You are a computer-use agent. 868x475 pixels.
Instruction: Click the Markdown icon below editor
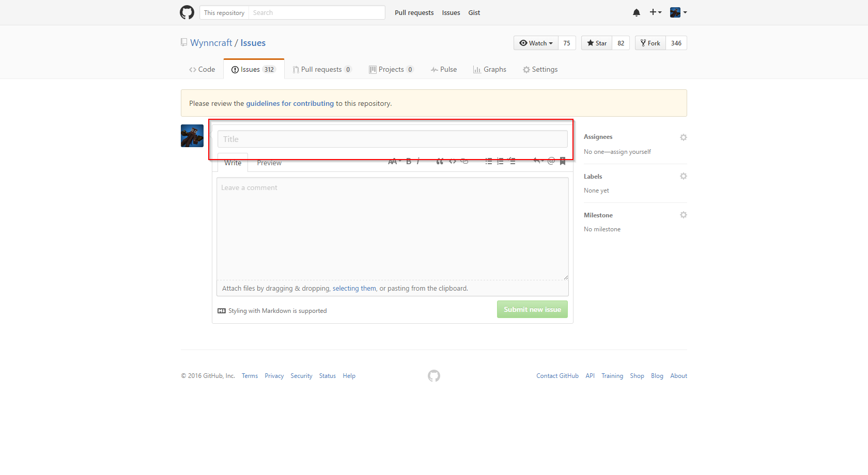[222, 311]
